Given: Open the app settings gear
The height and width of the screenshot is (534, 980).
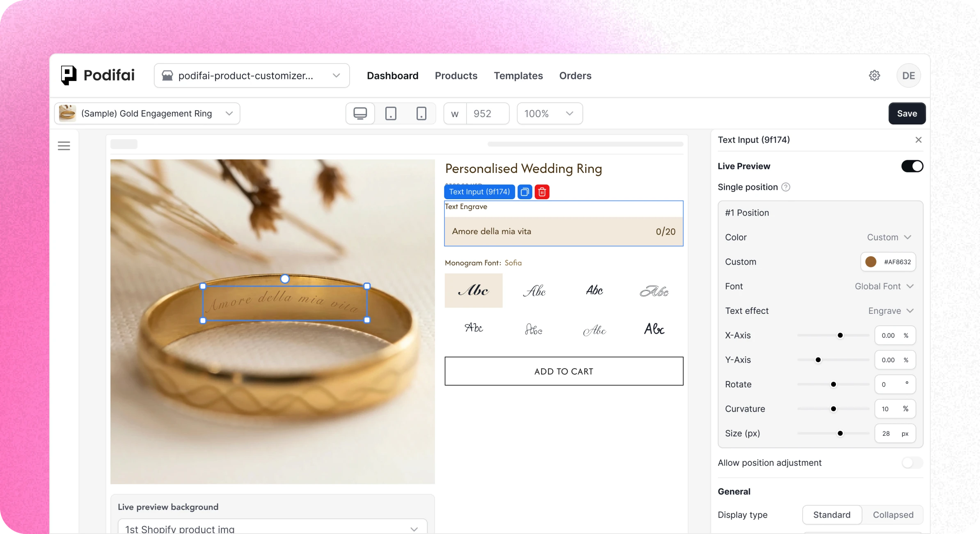Looking at the screenshot, I should [x=875, y=75].
